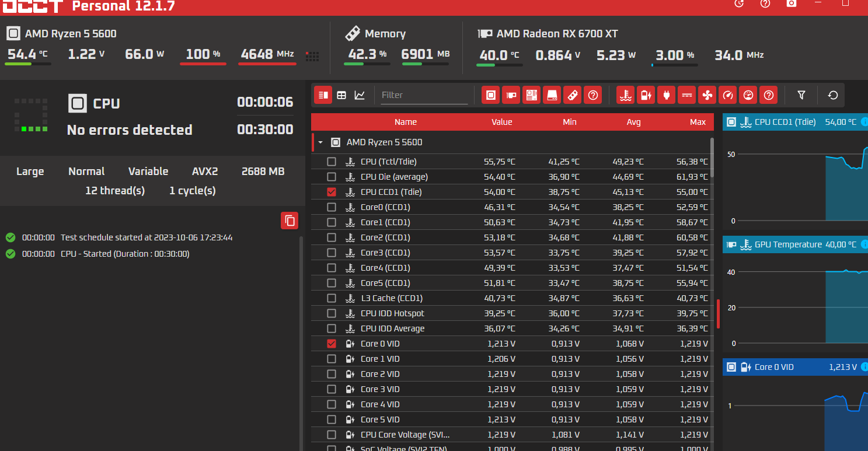Check the Core 5 VID checkbox
868x451 pixels.
point(332,419)
